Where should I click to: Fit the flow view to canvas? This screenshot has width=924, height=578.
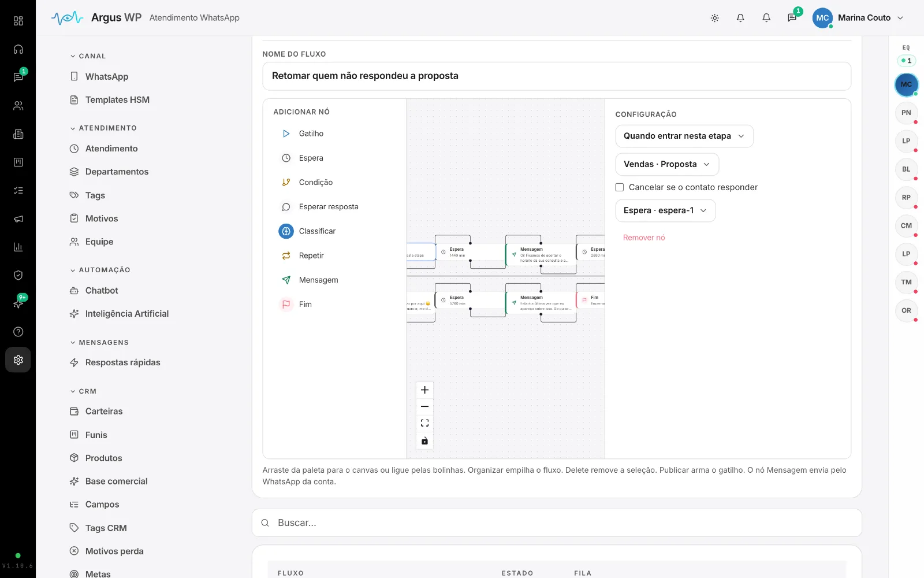(424, 423)
